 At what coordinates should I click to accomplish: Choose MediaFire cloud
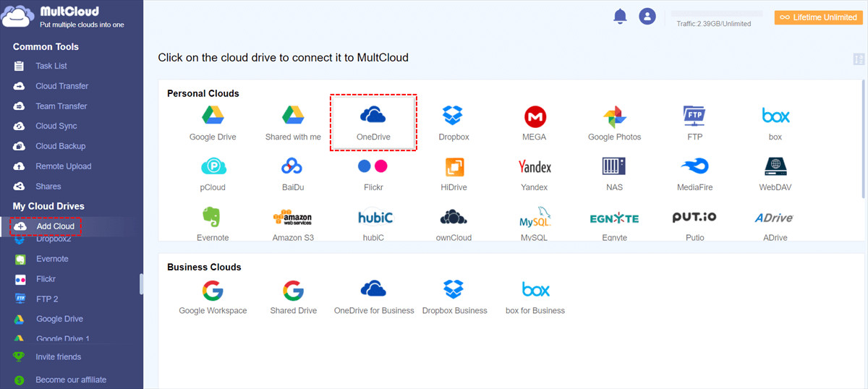click(x=694, y=174)
